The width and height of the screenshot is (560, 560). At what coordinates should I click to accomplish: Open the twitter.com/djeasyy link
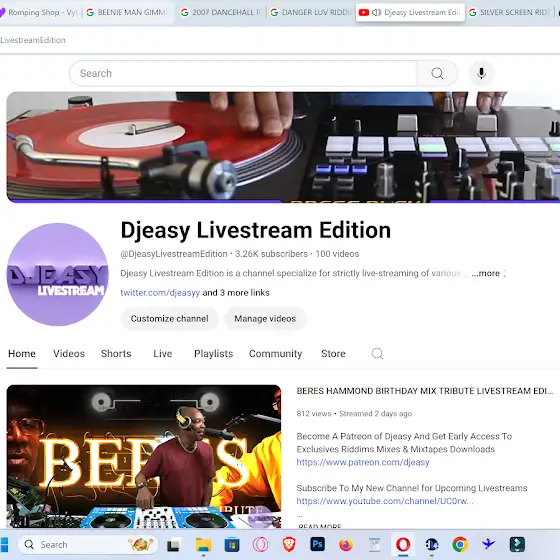[x=160, y=293]
